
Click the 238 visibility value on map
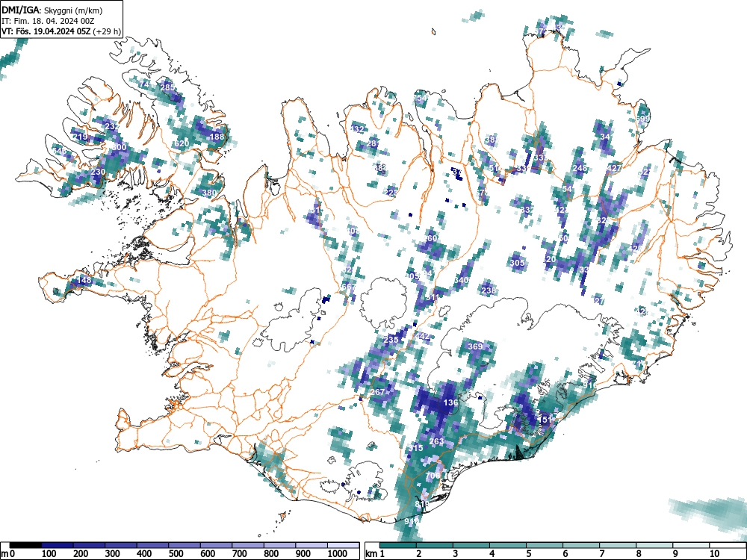click(x=489, y=290)
